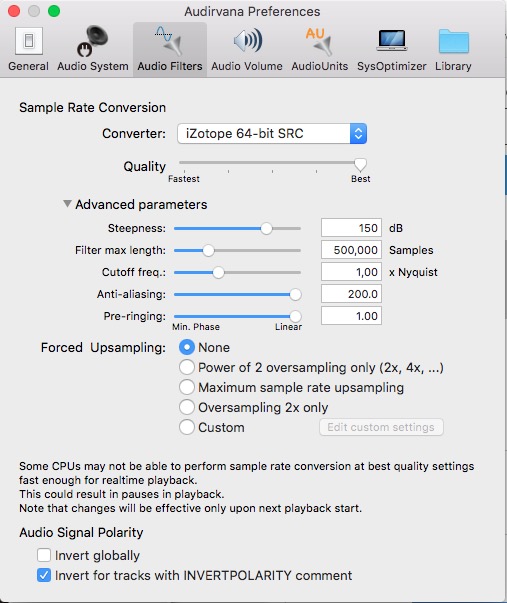Open the Audio Volume pane

pos(247,49)
